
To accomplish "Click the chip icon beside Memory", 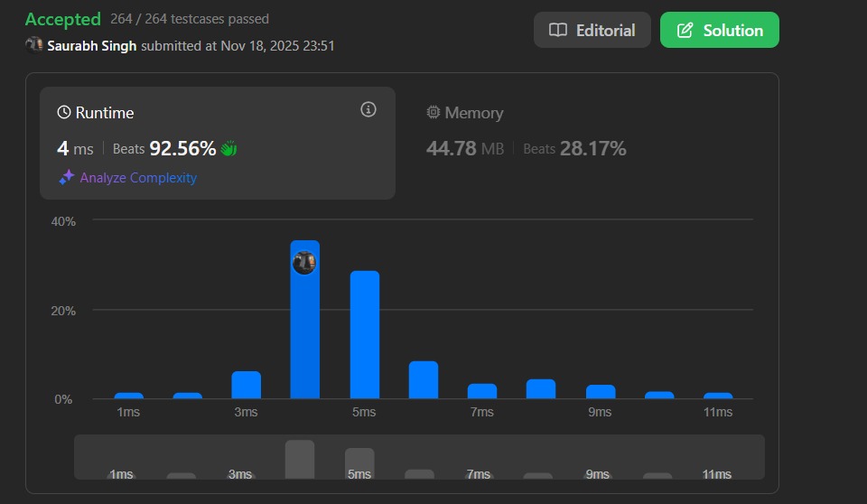I will pyautogui.click(x=433, y=112).
